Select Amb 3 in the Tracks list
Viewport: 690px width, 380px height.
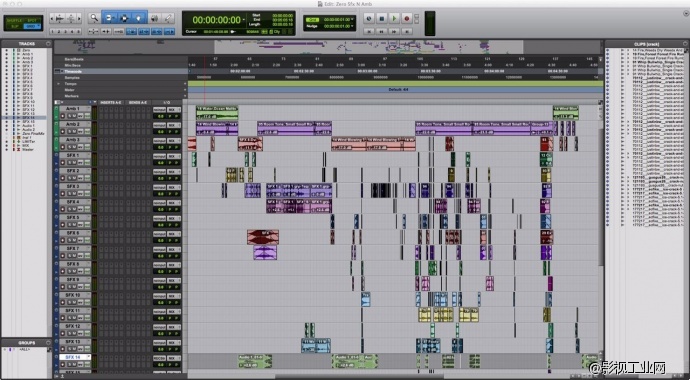pos(27,62)
